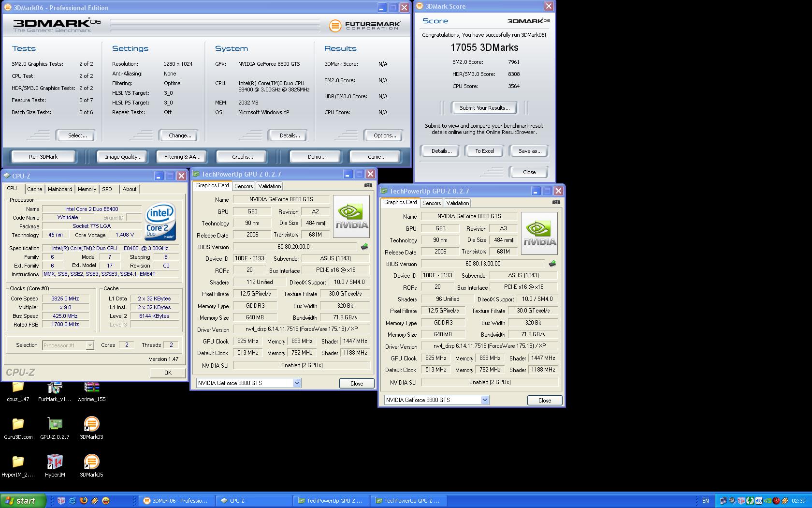Open the Sensors tab in left GPU-Z
Image resolution: width=812 pixels, height=508 pixels.
[x=244, y=186]
